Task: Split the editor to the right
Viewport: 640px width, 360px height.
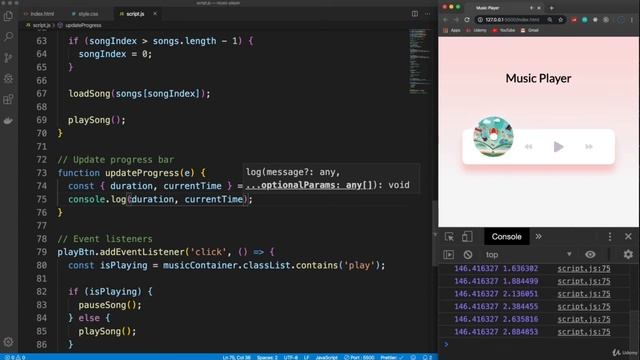Action: (415, 13)
